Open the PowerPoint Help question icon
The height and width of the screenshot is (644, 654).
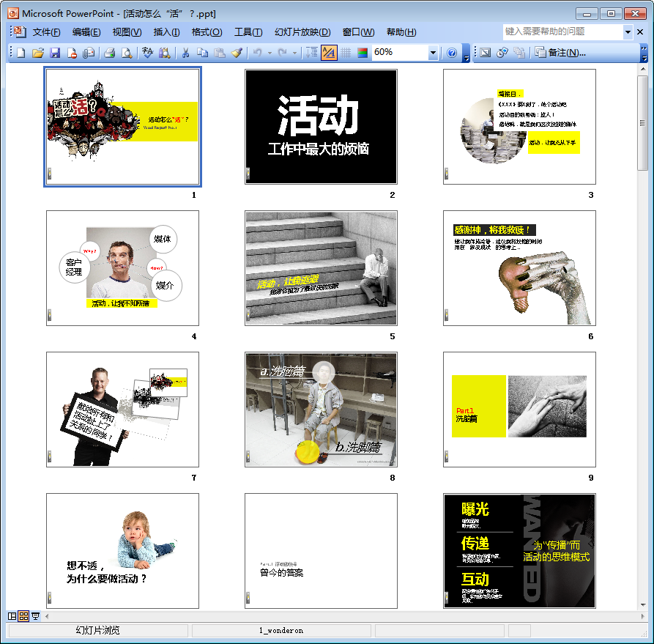click(451, 53)
